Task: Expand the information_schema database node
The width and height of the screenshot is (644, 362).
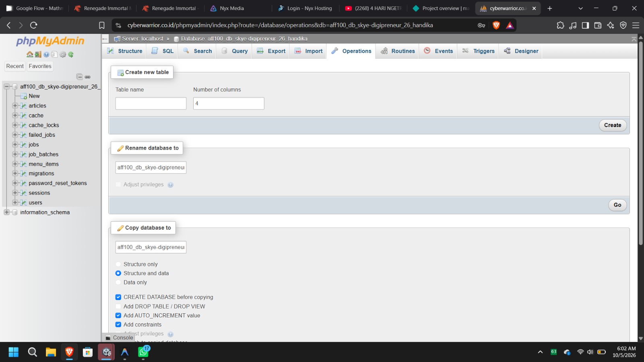Action: click(x=6, y=212)
